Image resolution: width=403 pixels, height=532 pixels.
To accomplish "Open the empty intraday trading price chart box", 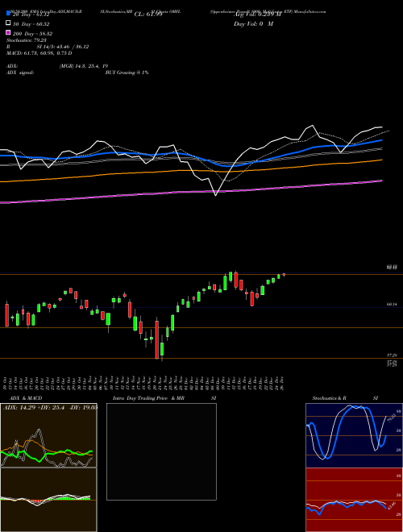I will 161,451.
